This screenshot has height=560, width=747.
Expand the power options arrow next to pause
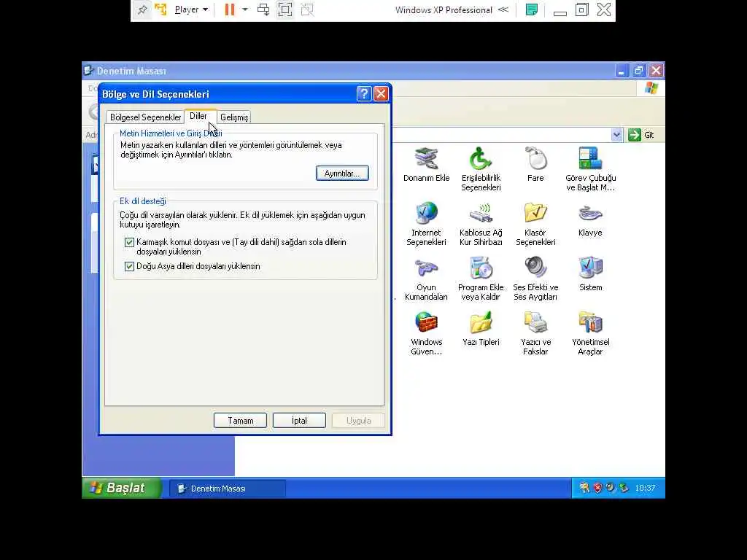point(245,9)
